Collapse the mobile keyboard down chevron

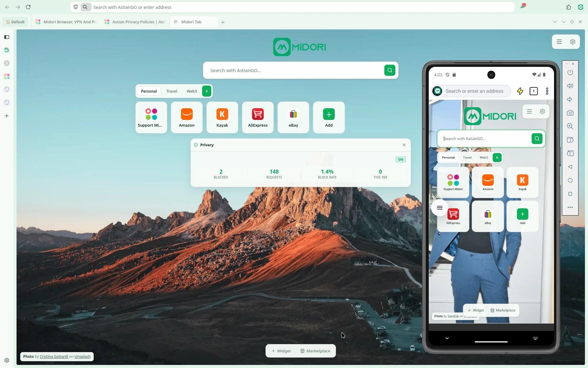447,338
